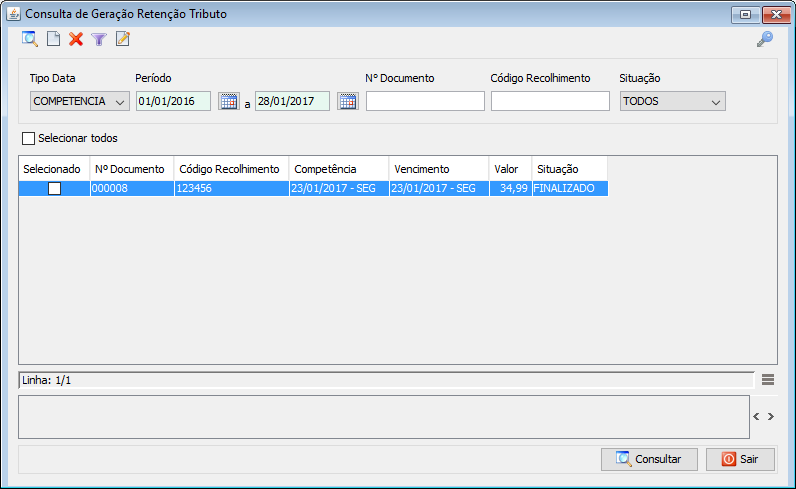The width and height of the screenshot is (796, 489).
Task: Click the purple funnel filter icon
Action: coord(99,39)
